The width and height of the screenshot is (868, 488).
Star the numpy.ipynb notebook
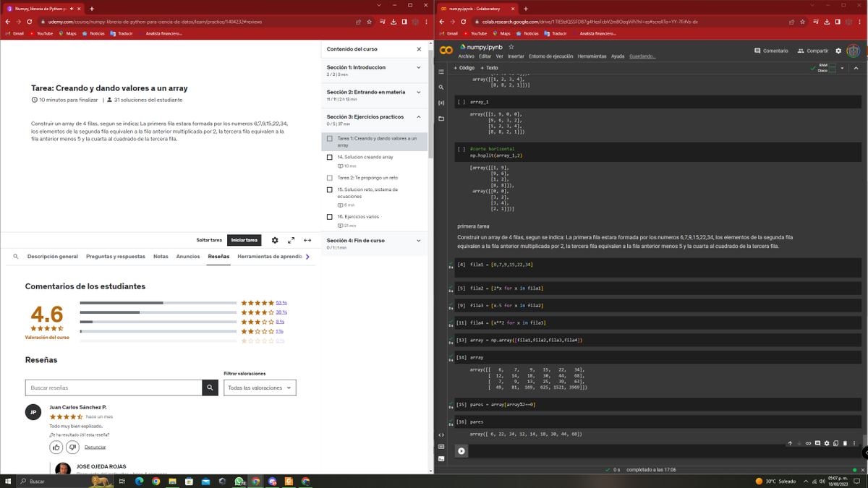[x=511, y=47]
